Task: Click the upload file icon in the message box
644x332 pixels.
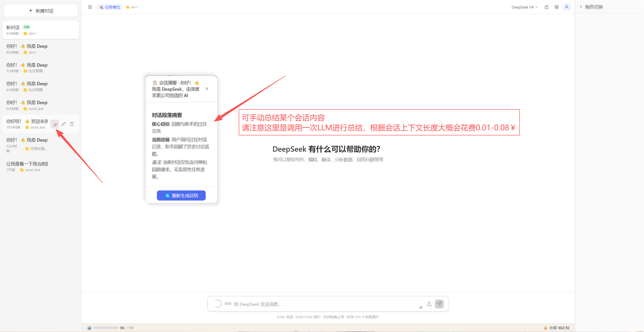Action: click(x=429, y=304)
